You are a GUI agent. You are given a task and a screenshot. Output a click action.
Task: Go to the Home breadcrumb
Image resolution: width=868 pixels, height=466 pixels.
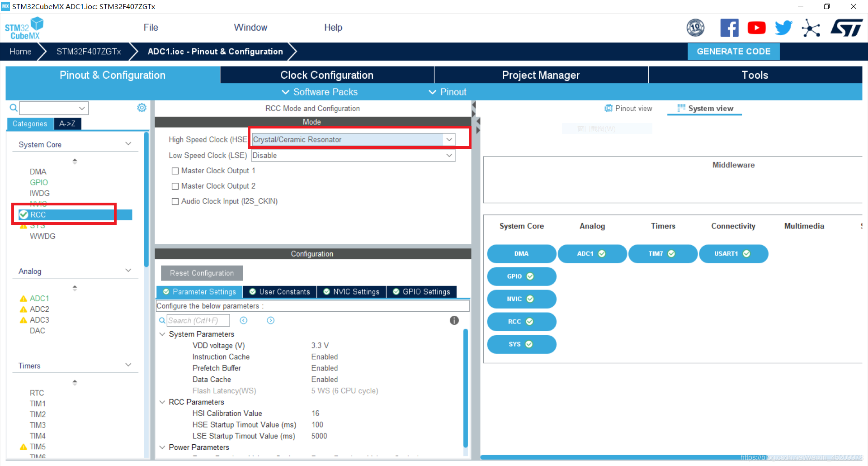point(20,52)
